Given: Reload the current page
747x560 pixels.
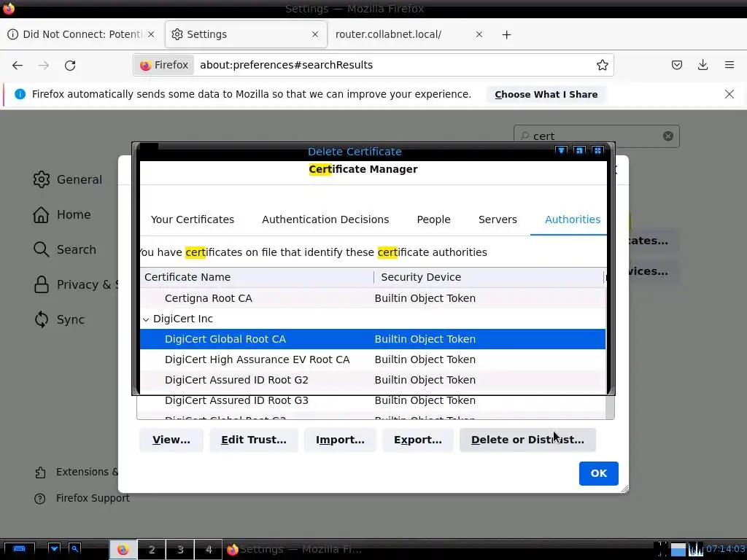Looking at the screenshot, I should click(x=70, y=65).
